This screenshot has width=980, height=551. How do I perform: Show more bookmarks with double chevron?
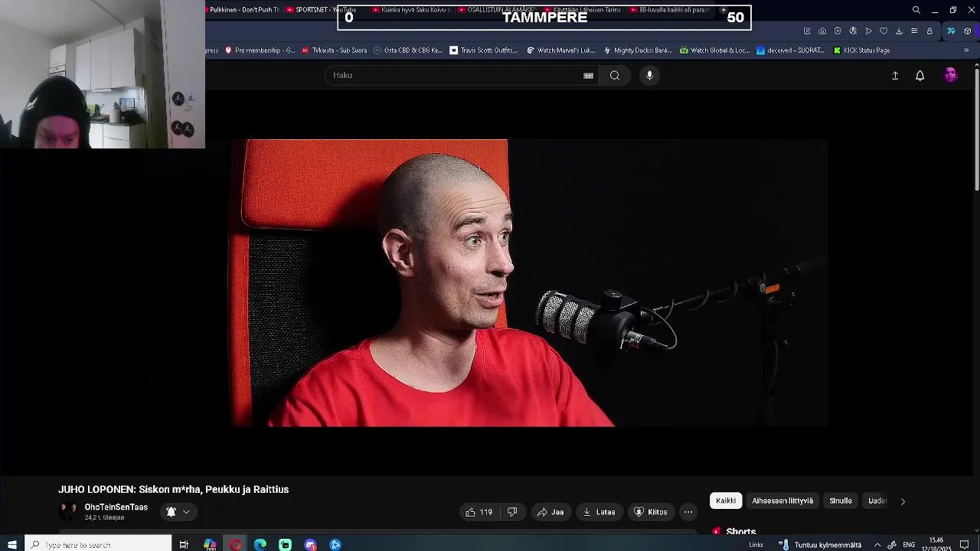point(966,51)
